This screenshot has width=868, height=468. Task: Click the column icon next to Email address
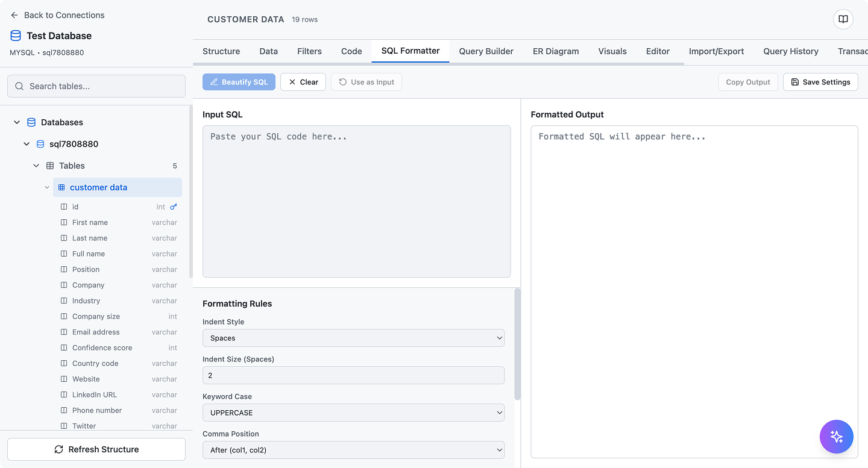pos(63,332)
